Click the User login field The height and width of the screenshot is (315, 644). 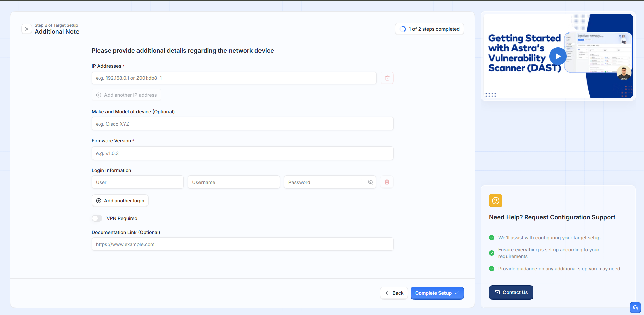point(137,182)
